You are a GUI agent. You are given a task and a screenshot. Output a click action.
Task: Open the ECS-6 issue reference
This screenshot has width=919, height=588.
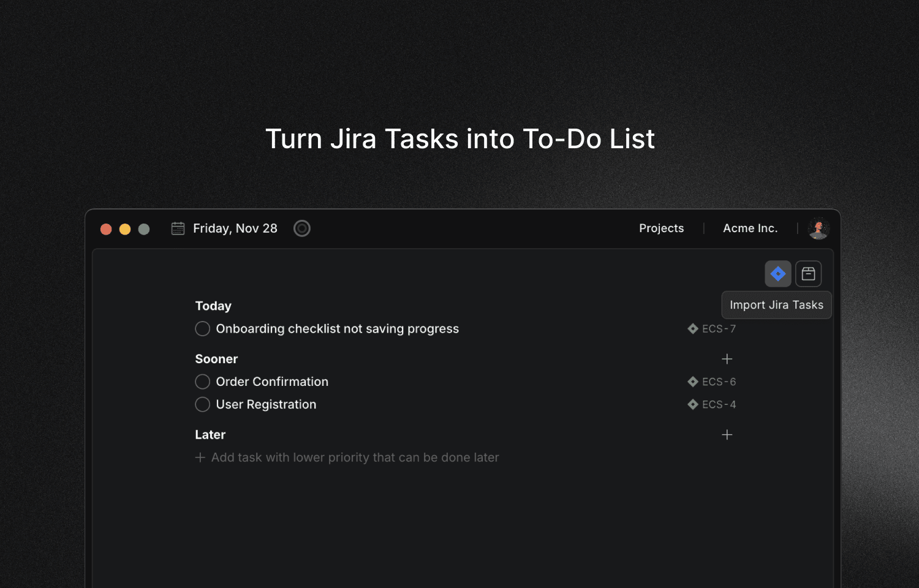pos(719,381)
